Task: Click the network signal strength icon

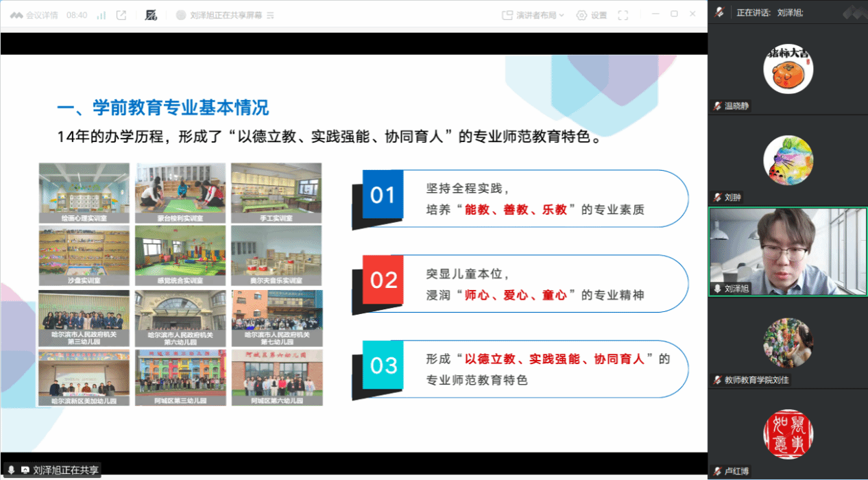Action: (x=101, y=15)
